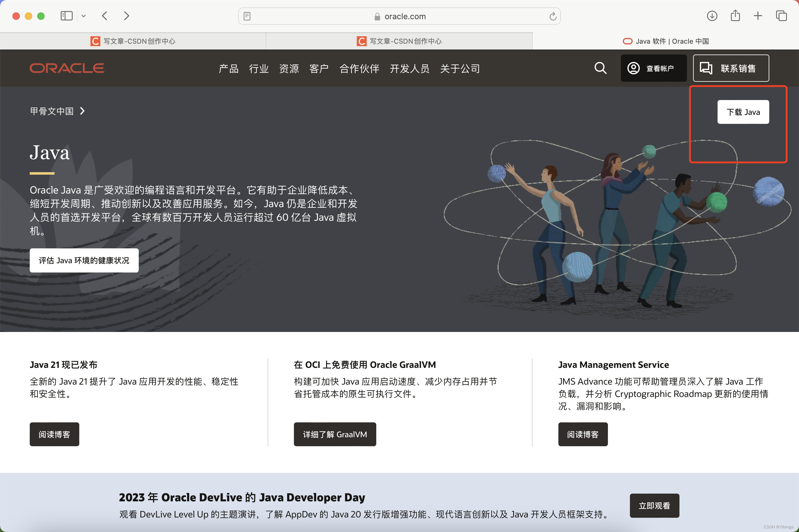Image resolution: width=799 pixels, height=532 pixels.
Task: Open the tab group dropdown chevron
Action: pos(84,15)
